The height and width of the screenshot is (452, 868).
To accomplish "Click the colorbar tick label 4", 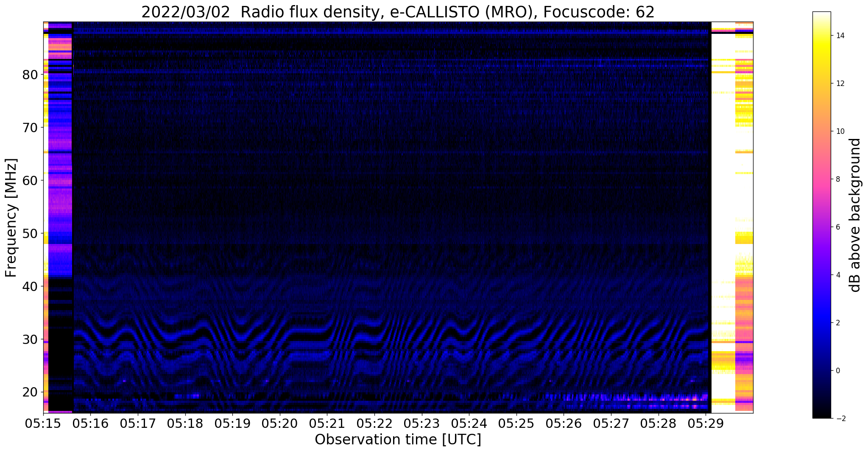I will (x=837, y=275).
